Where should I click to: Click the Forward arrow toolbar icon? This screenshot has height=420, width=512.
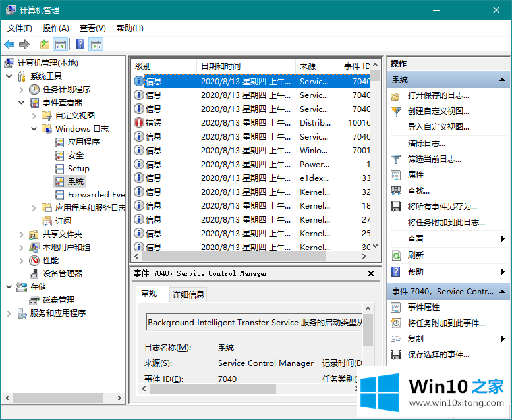[24, 44]
